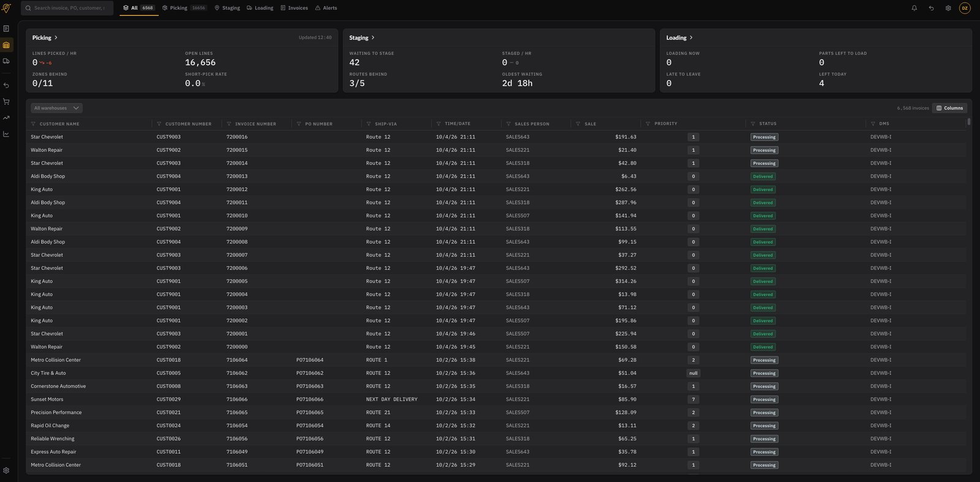Open the top bar settings gear

tap(948, 8)
